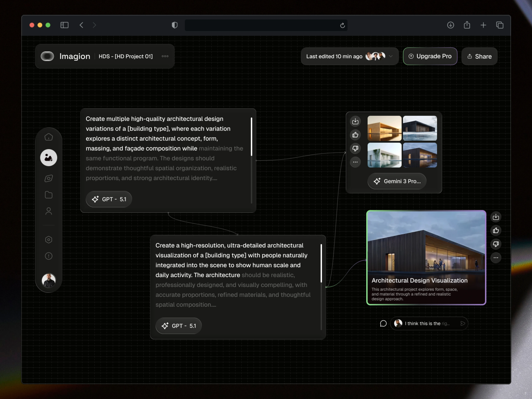This screenshot has height=399, width=532.
Task: Open the user profile sidebar icon
Action: [49, 211]
